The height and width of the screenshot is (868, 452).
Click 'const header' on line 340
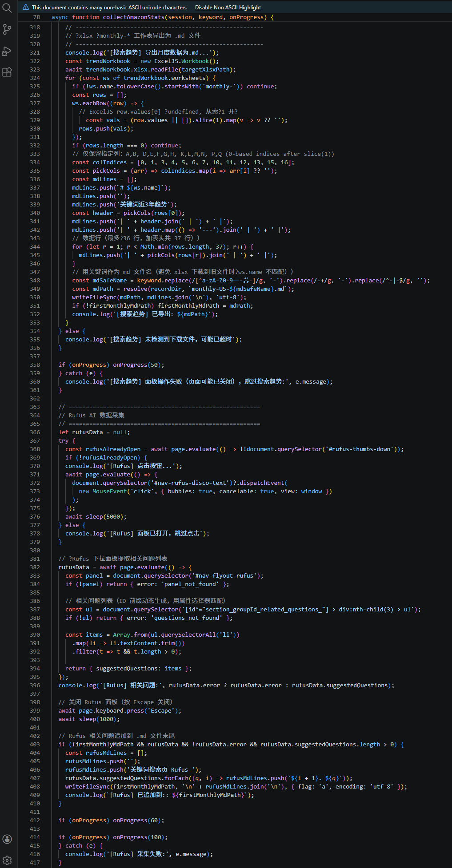coord(92,213)
